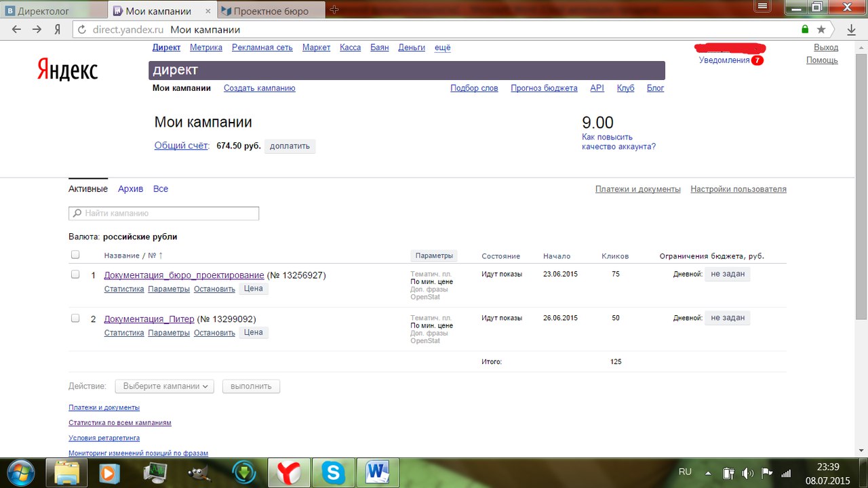Open Настройки пользователя link
The image size is (868, 488).
click(x=738, y=189)
